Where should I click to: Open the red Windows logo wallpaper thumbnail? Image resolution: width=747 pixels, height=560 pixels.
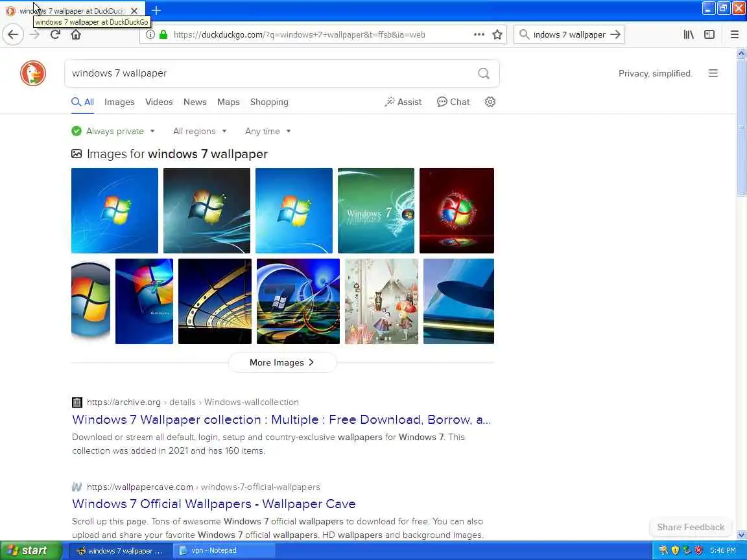pos(456,211)
